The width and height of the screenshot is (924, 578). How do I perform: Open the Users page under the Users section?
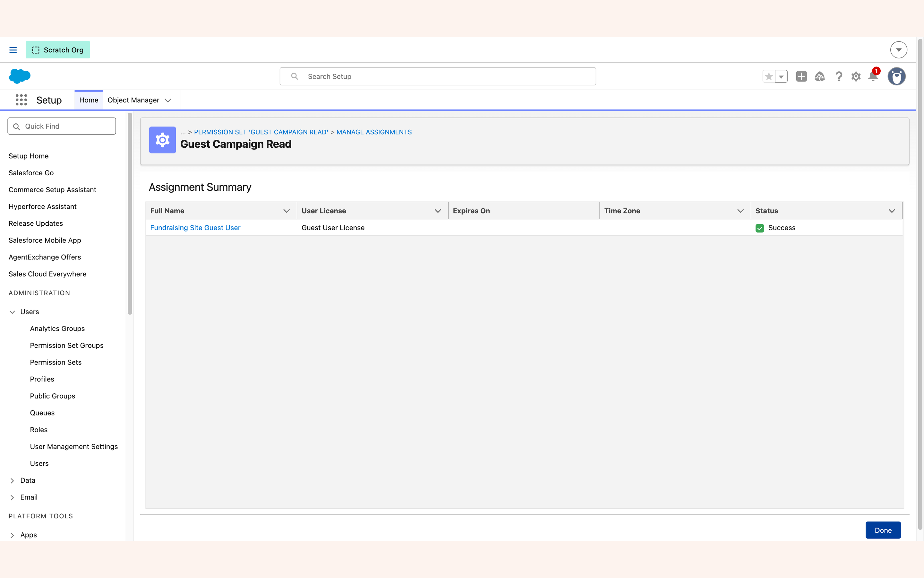[x=39, y=463]
